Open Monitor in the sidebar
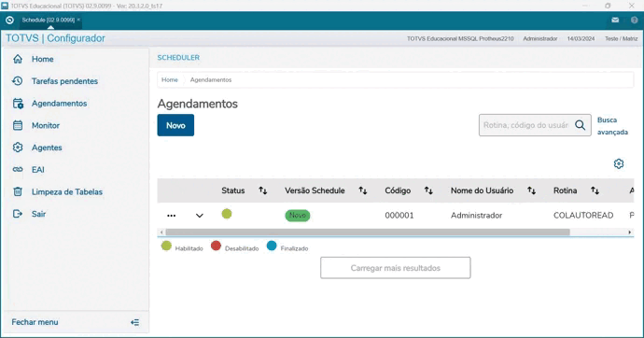 (x=46, y=126)
